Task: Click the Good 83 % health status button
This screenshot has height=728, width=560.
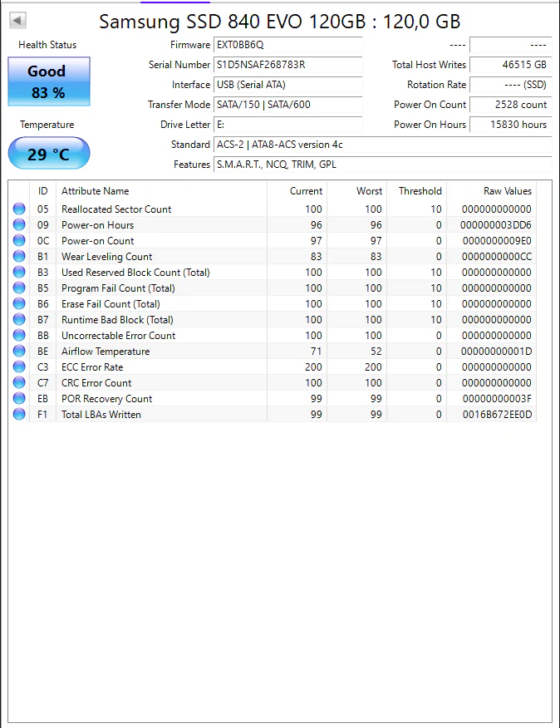Action: [x=49, y=81]
